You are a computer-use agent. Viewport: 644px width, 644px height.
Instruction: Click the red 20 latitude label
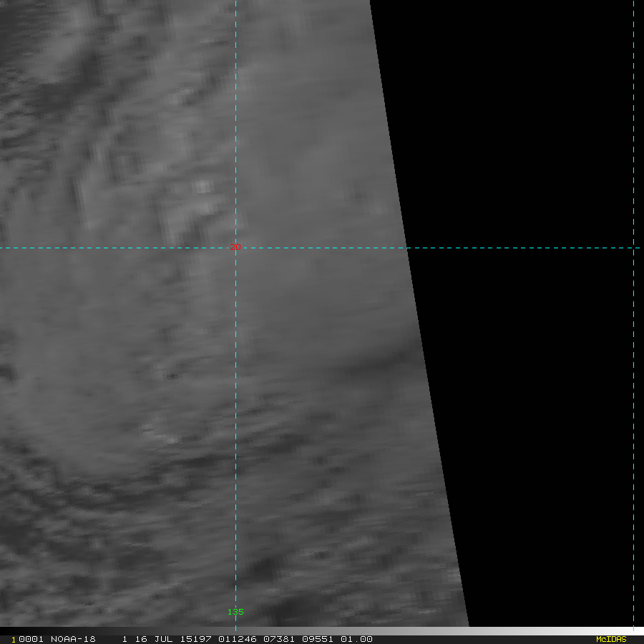coord(235,248)
